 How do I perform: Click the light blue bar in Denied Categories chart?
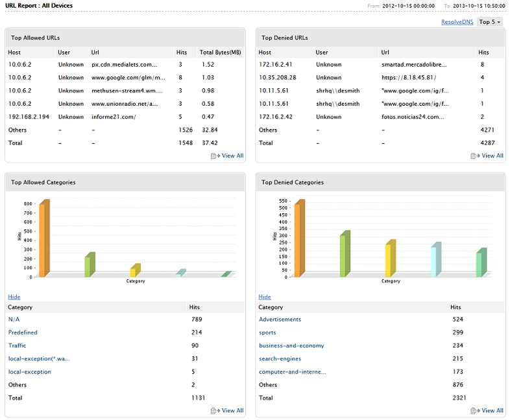[435, 261]
